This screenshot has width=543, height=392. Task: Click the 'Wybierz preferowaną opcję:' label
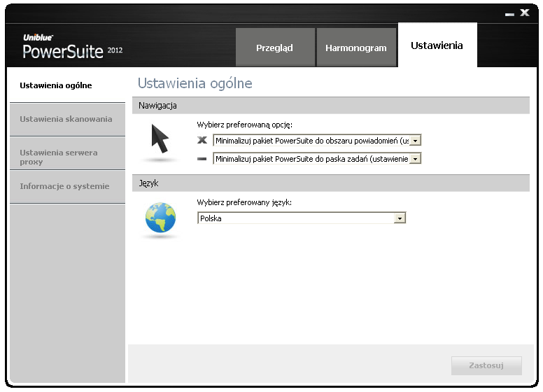pyautogui.click(x=244, y=125)
